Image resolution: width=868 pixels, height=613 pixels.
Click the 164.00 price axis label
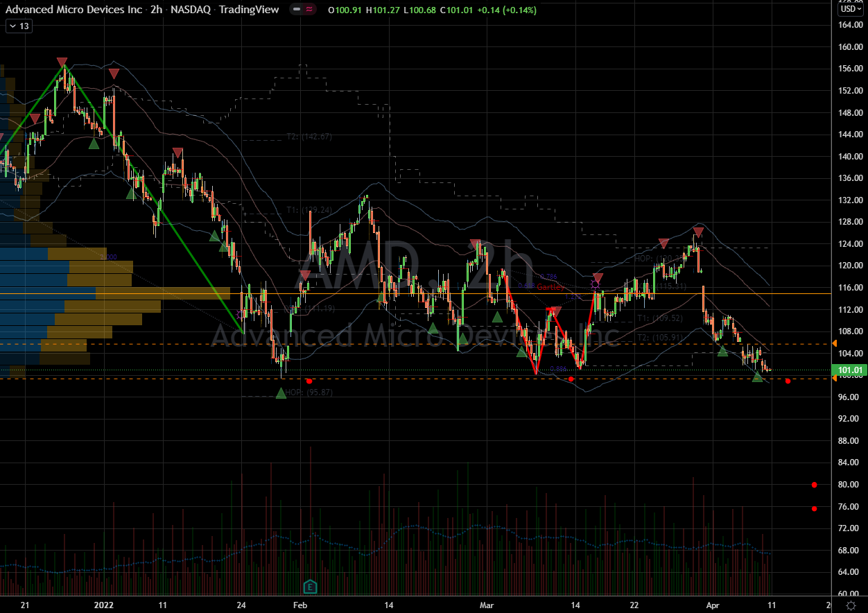click(x=849, y=25)
